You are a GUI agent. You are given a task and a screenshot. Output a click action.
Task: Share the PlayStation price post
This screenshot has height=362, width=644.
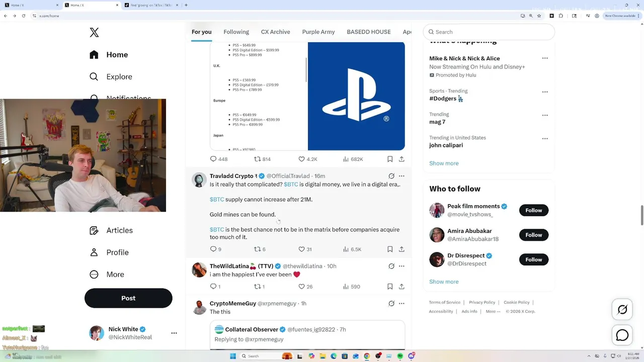point(401,159)
